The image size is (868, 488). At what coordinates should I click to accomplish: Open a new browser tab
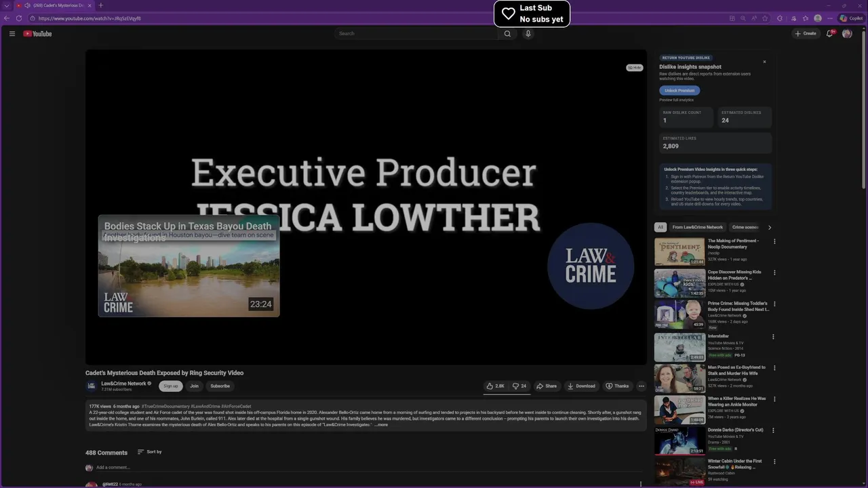click(101, 5)
